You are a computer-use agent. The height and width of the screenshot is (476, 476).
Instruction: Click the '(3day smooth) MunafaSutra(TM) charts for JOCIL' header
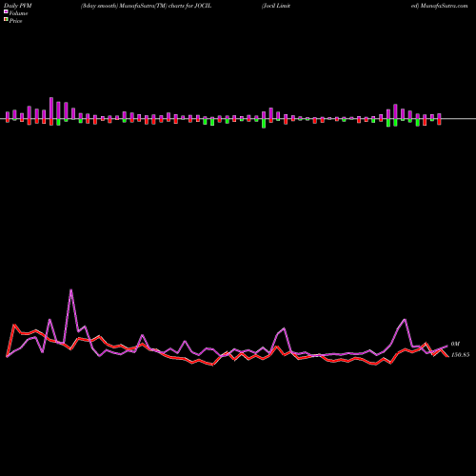(x=146, y=6)
